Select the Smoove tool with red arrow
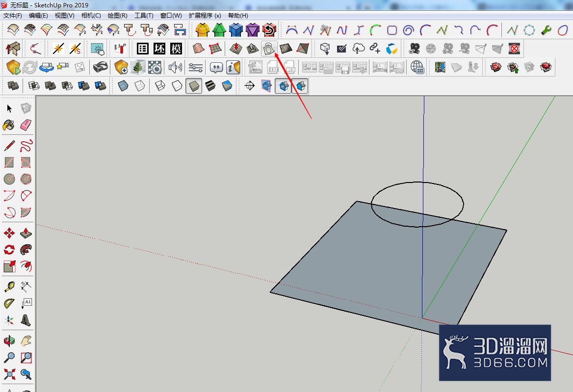This screenshot has height=392, width=573. tap(235, 48)
